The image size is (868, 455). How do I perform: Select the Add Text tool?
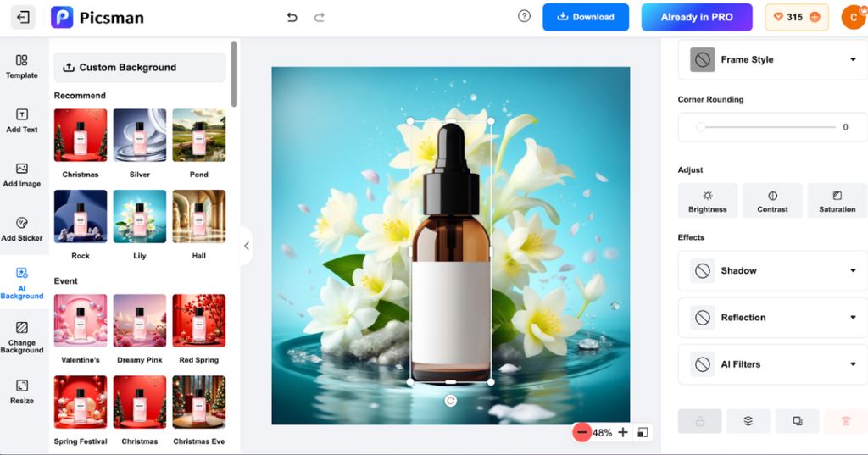click(x=21, y=120)
